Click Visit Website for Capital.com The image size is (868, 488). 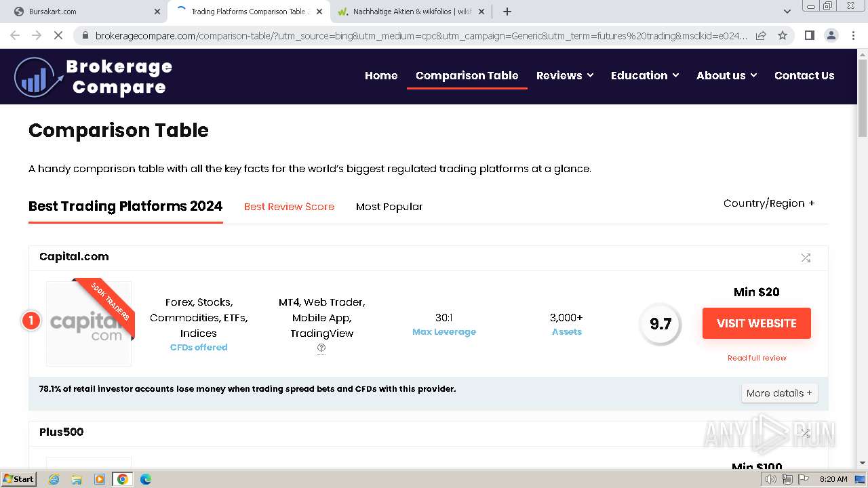tap(757, 323)
